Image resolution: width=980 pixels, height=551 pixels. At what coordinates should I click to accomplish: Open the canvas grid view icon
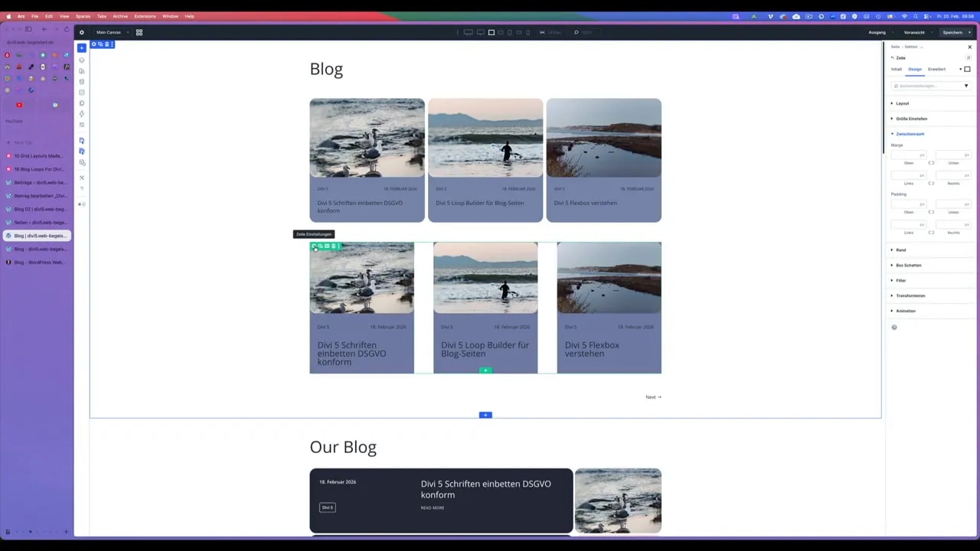tap(139, 32)
